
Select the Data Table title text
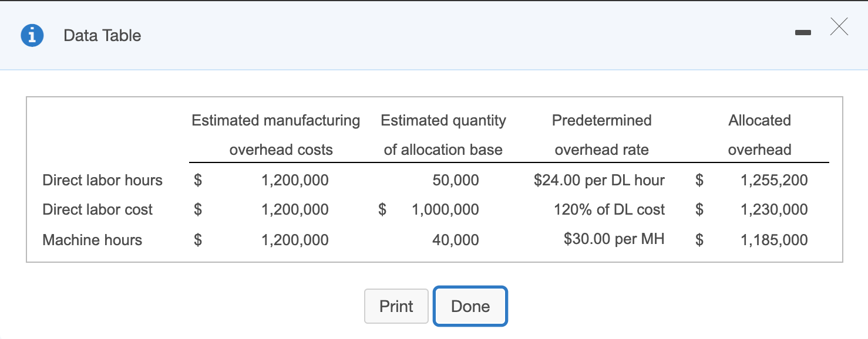102,36
